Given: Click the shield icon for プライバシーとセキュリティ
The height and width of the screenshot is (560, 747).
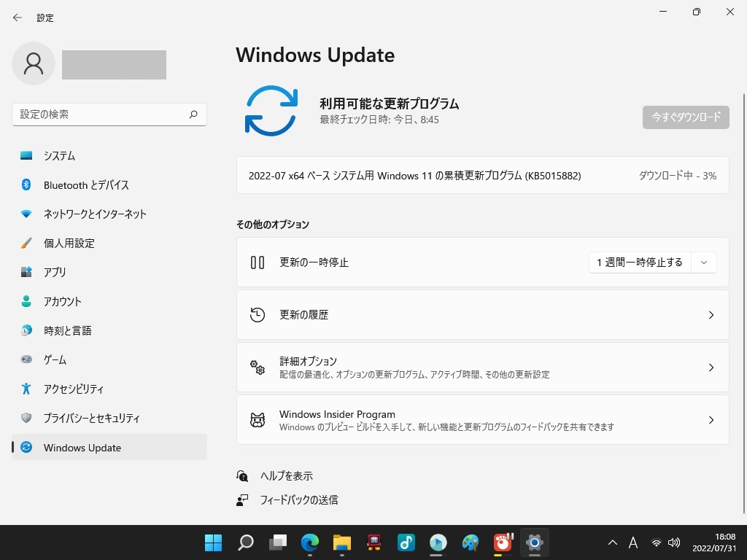Looking at the screenshot, I should (x=26, y=418).
